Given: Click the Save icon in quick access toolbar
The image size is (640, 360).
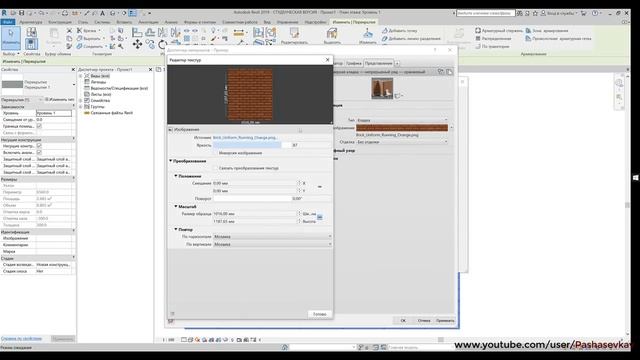Looking at the screenshot, I should click(x=22, y=13).
